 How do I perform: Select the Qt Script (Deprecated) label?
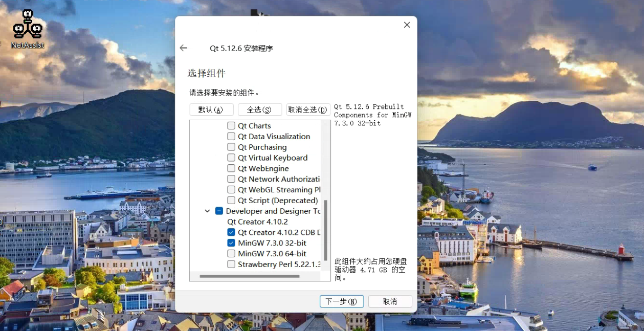(278, 201)
